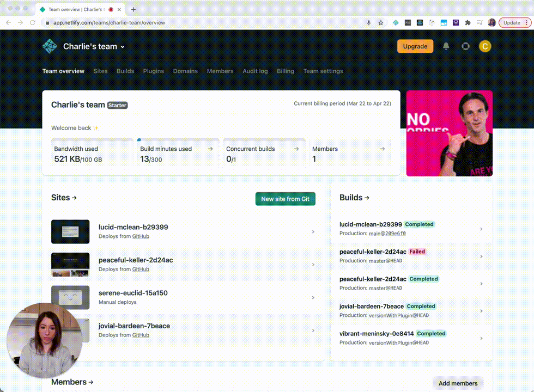
Task: Click the microphone icon in address bar
Action: (x=368, y=23)
